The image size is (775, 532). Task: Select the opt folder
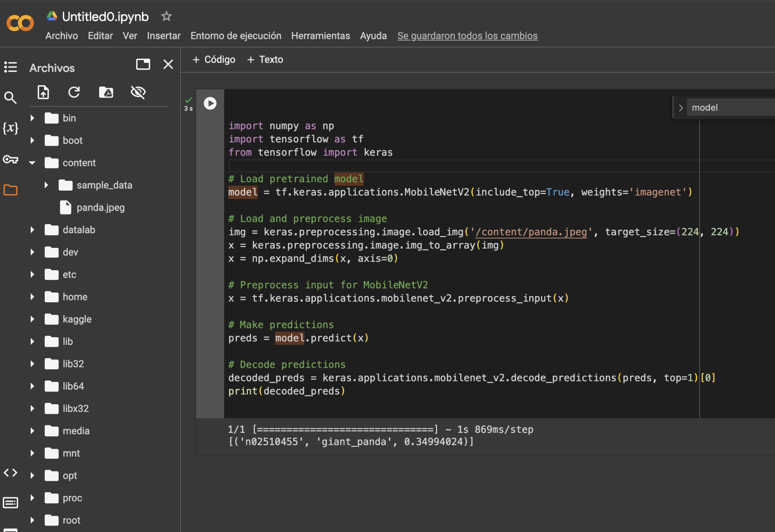(70, 475)
